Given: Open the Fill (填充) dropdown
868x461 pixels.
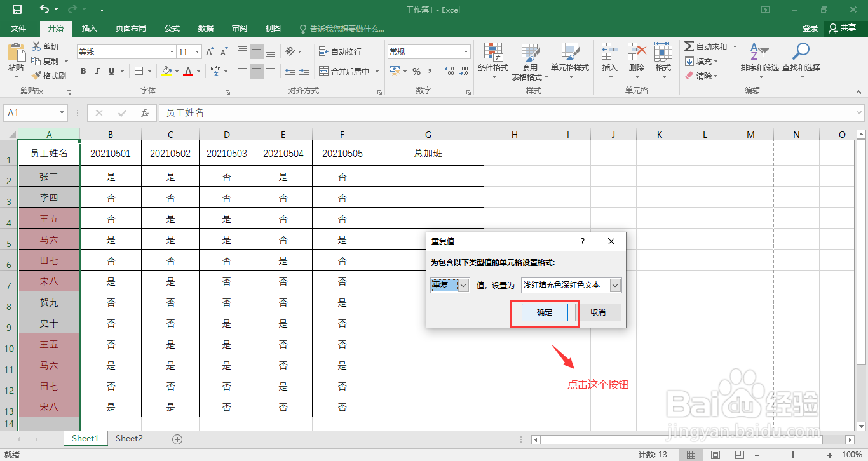Looking at the screenshot, I should [702, 62].
